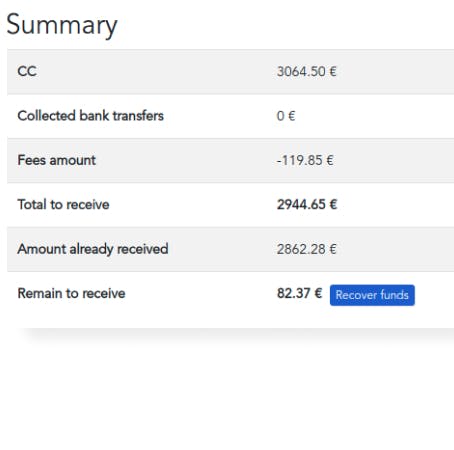454x450 pixels.
Task: Select the 2944.65 € total value
Action: pyautogui.click(x=307, y=204)
